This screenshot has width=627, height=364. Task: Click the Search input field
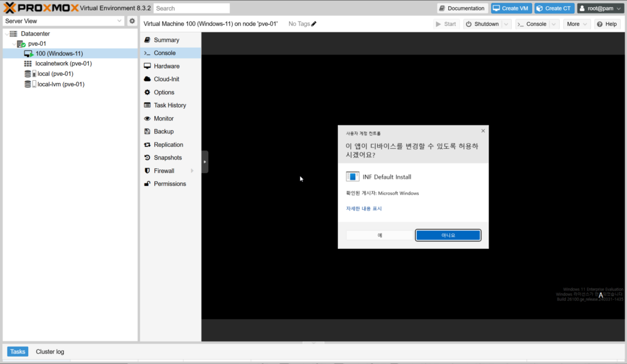[192, 9]
